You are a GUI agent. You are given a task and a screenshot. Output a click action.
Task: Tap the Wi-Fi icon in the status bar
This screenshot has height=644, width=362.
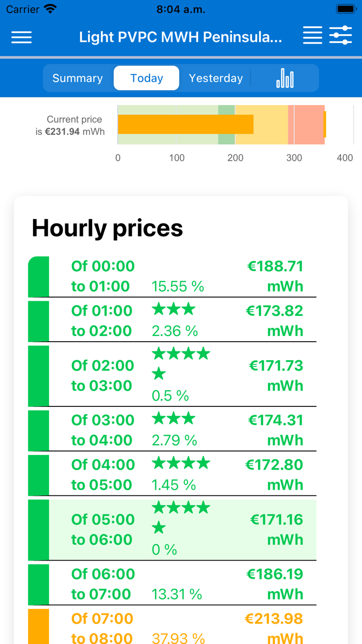(50, 8)
